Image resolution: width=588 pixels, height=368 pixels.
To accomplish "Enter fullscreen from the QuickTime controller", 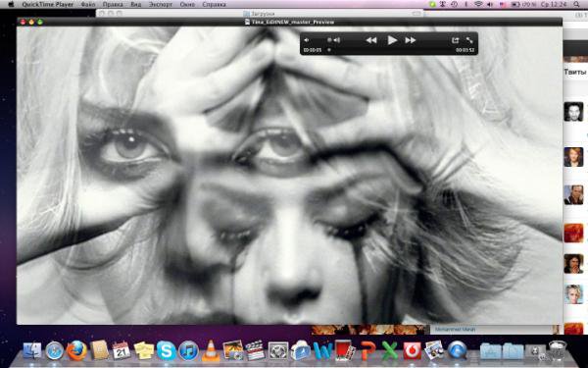I will (469, 40).
